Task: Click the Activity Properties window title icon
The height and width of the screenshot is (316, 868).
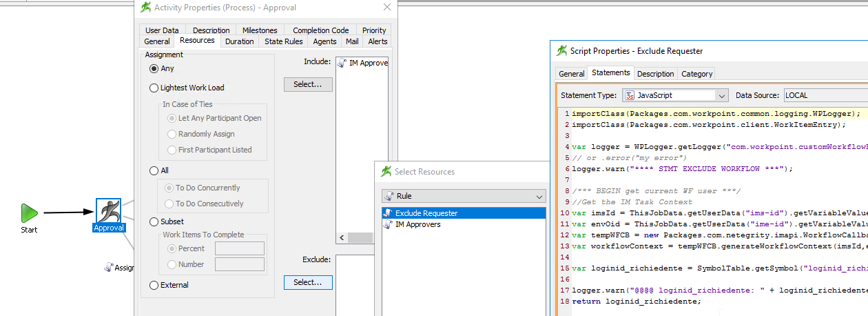Action: [x=145, y=8]
